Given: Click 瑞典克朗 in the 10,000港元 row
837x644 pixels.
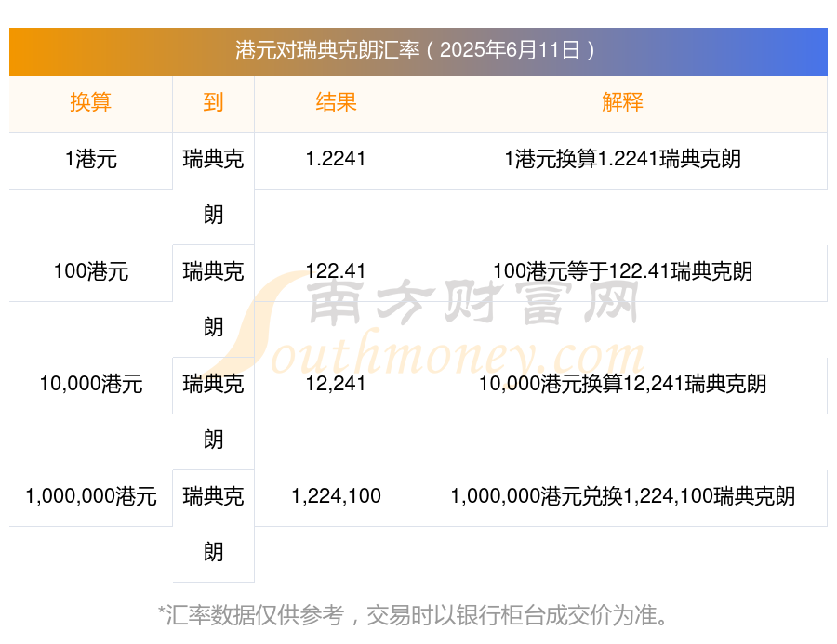Looking at the screenshot, I should 213,413.
